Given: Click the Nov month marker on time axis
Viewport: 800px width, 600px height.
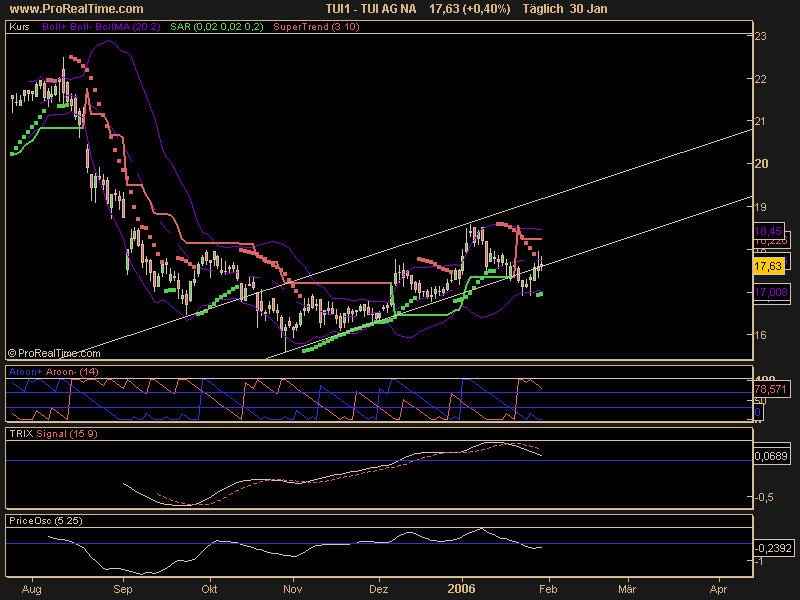Looking at the screenshot, I should pyautogui.click(x=293, y=589).
